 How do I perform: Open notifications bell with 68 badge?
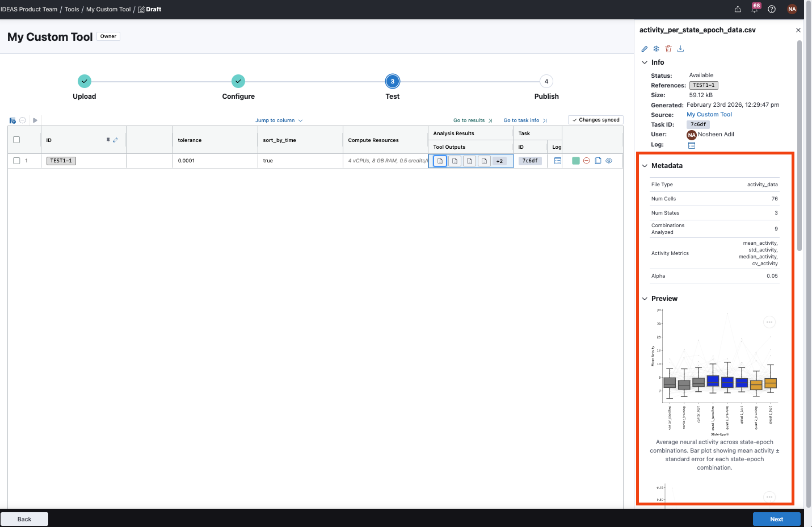755,9
